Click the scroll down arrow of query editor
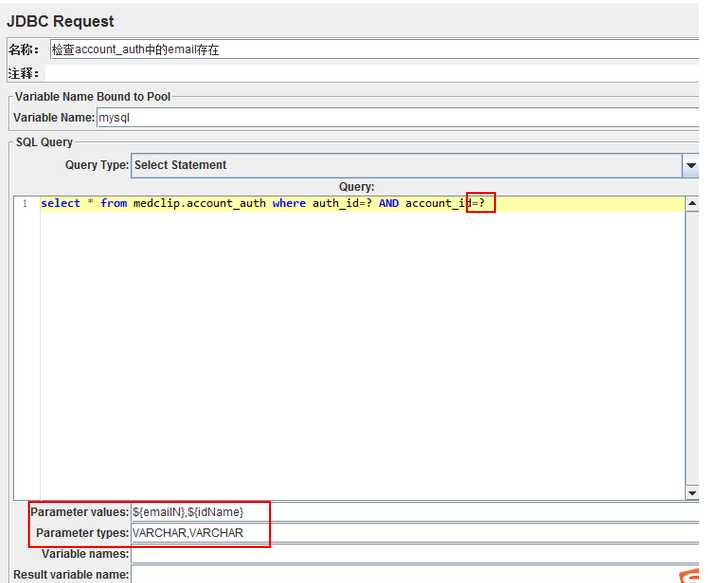The height and width of the screenshot is (583, 708). (x=692, y=493)
